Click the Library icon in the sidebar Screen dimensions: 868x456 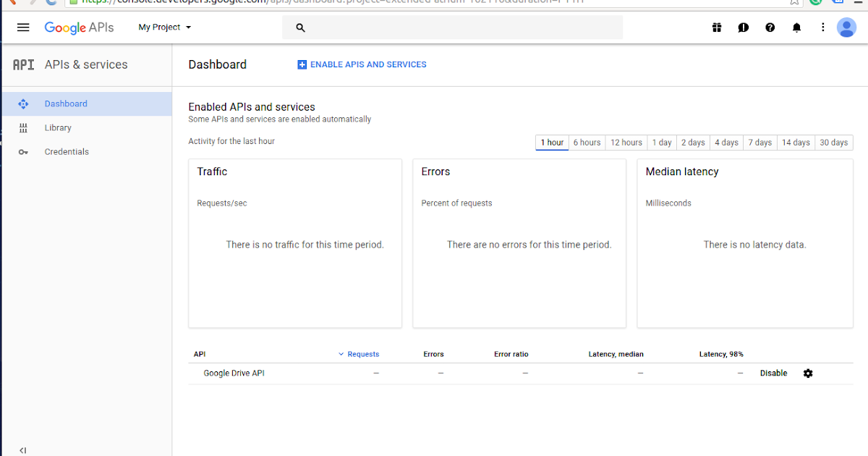[x=23, y=127]
